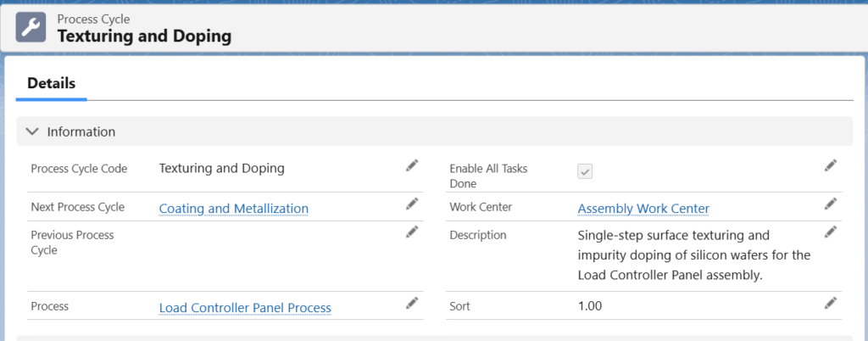The height and width of the screenshot is (341, 868).
Task: Click pencil icon beside Next Process Cycle
Action: (412, 204)
